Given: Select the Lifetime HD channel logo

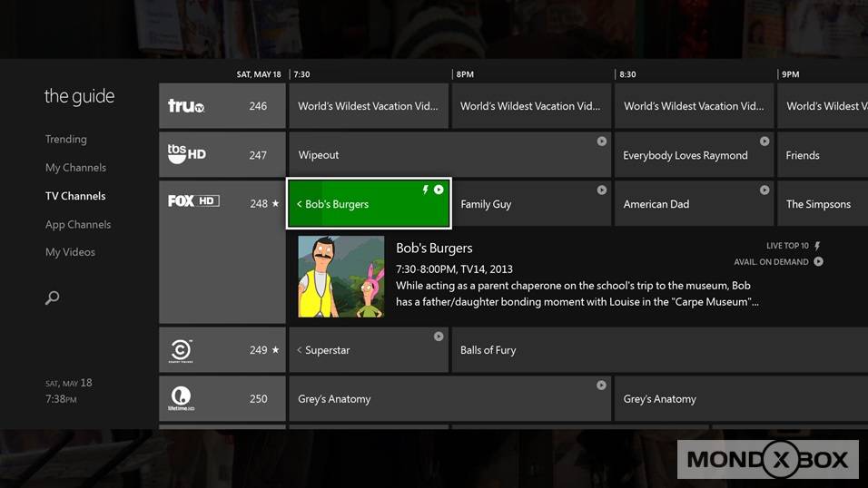Looking at the screenshot, I should (182, 397).
